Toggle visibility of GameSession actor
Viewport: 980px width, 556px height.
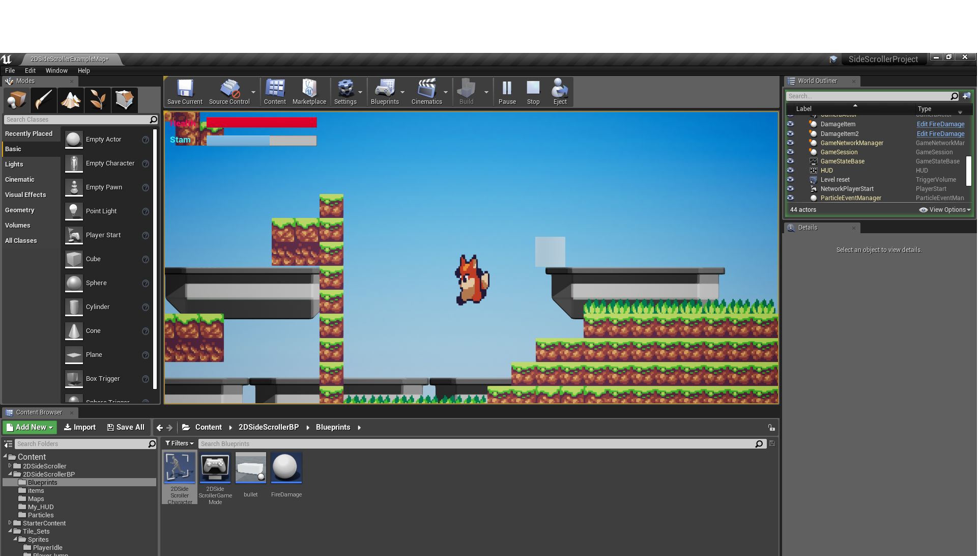790,152
